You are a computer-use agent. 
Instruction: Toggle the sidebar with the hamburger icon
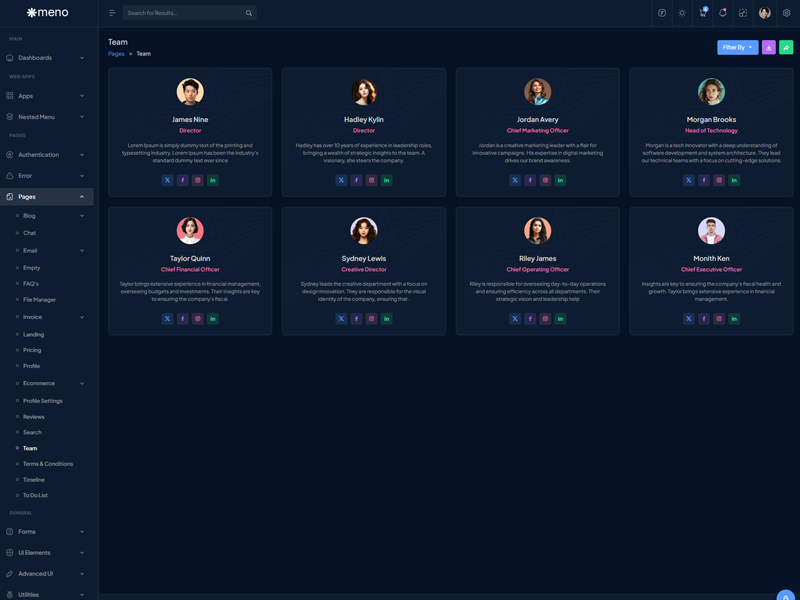(x=112, y=13)
